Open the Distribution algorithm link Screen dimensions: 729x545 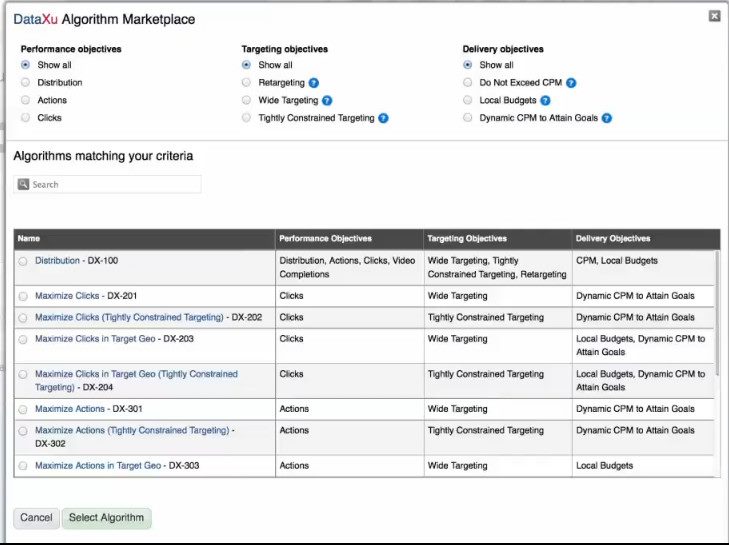(57, 260)
